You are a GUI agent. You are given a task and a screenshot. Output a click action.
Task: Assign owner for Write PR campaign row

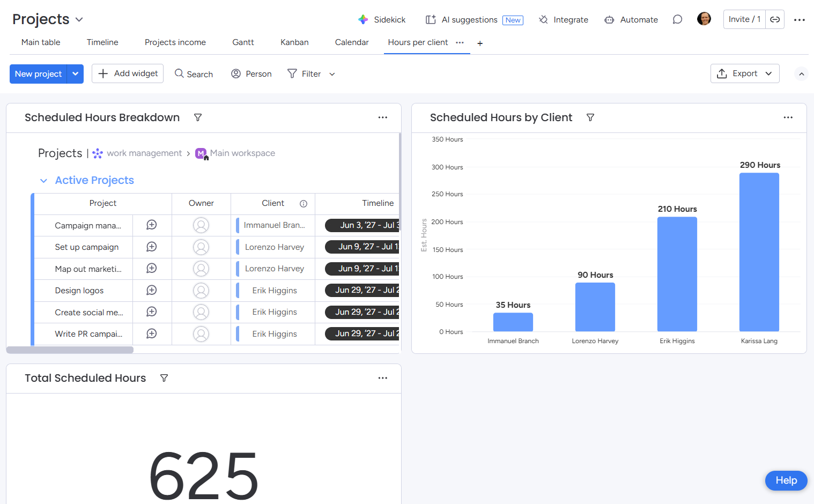[x=201, y=334]
